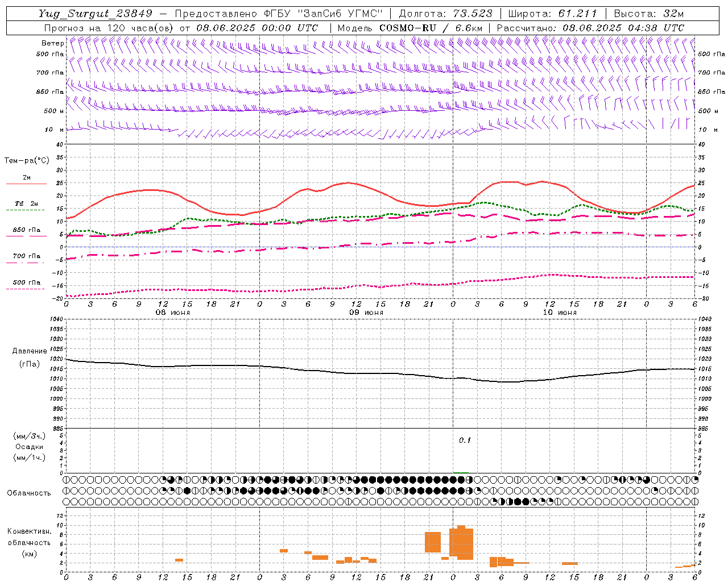Click the Долгота: 73.523 header field

tap(446, 14)
